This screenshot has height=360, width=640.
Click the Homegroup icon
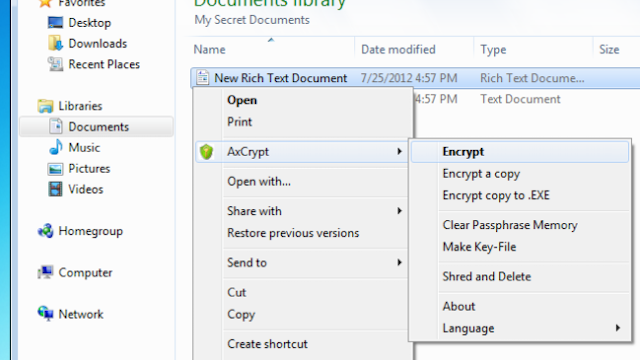pyautogui.click(x=45, y=231)
